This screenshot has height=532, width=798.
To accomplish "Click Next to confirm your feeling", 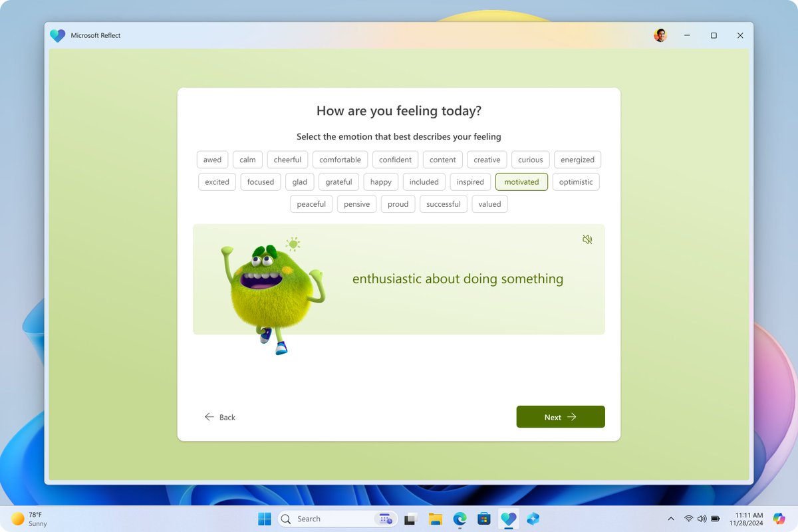I will [560, 417].
